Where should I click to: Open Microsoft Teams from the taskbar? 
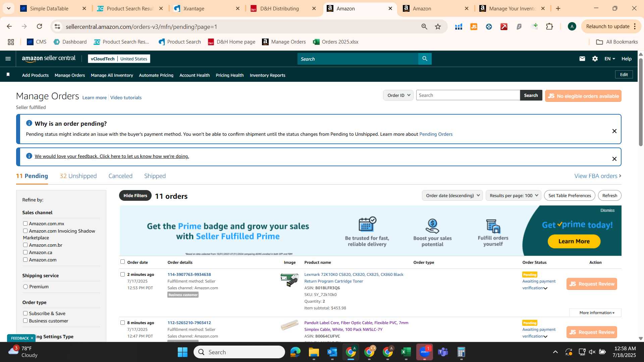click(x=443, y=352)
